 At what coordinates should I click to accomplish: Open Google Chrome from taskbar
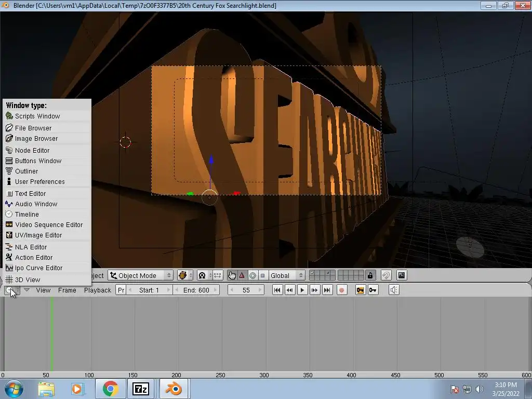click(x=110, y=389)
